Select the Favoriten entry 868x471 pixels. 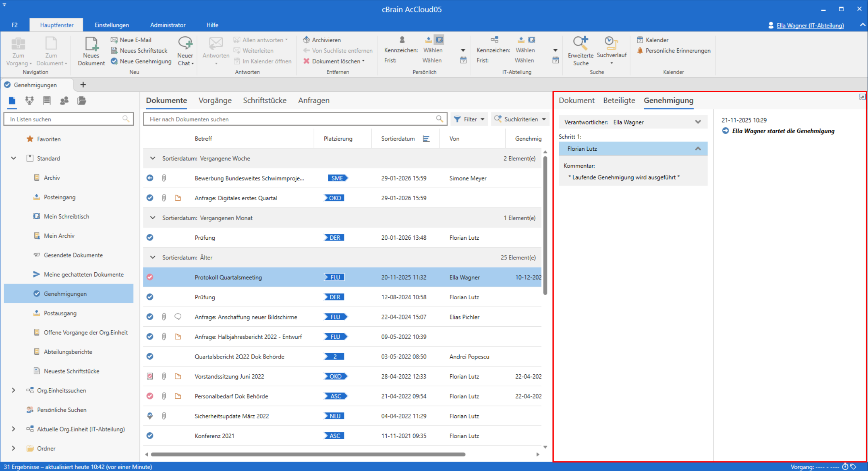(49, 139)
